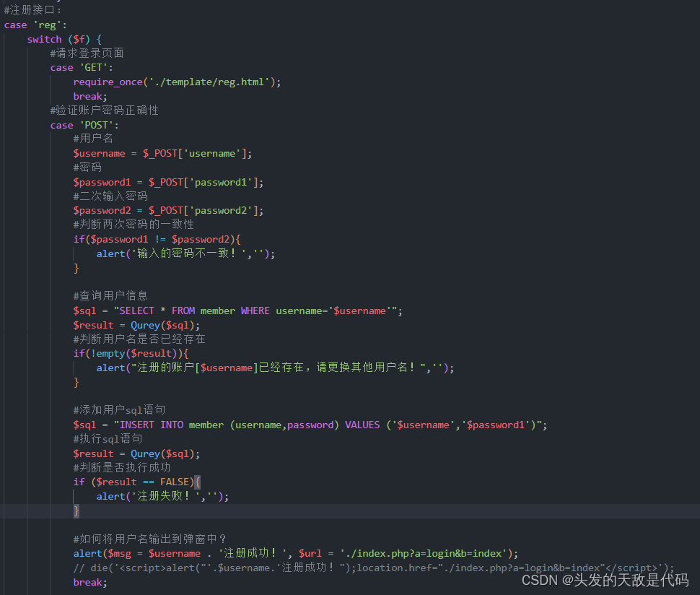Click the comment #执行sql语句
Image resolution: width=700 pixels, height=595 pixels.
tap(108, 438)
